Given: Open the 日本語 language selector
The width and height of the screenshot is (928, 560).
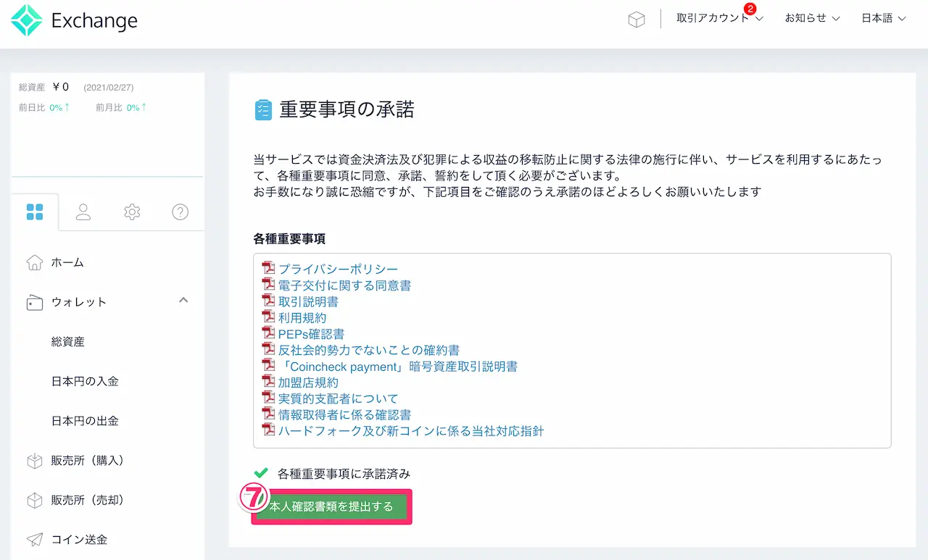Looking at the screenshot, I should coord(883,19).
